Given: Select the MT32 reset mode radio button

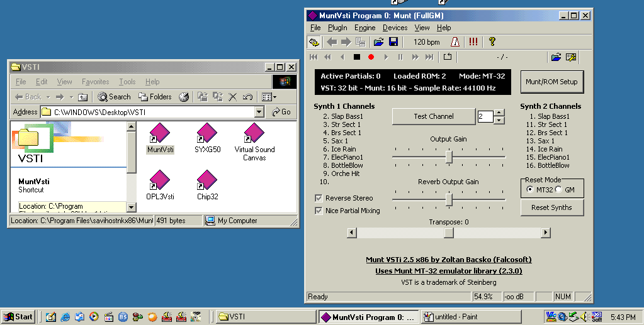Looking at the screenshot, I should 530,189.
